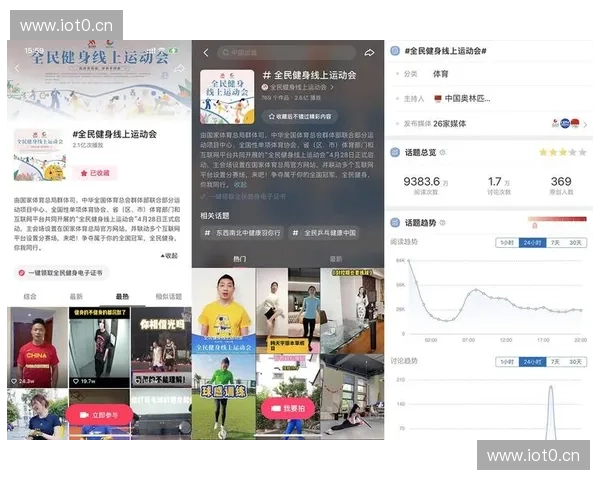Select 30天 range for 讨论趋势

576,362
